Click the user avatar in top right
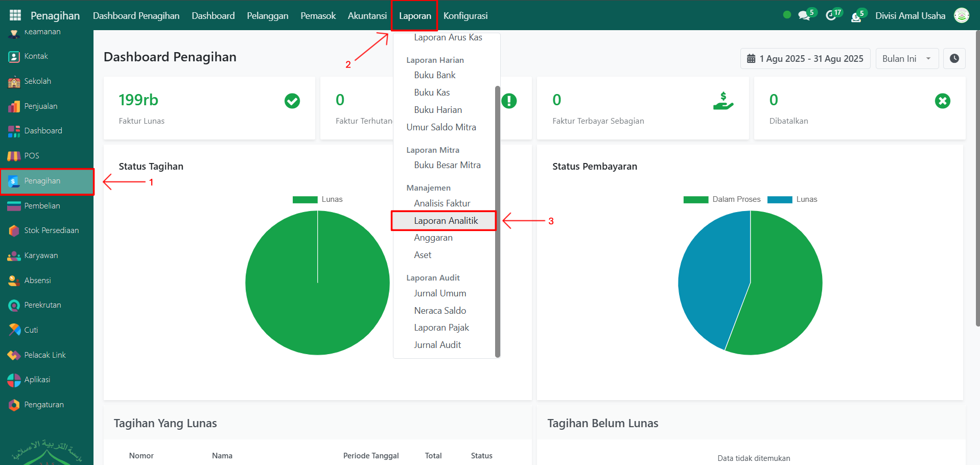 coord(962,15)
